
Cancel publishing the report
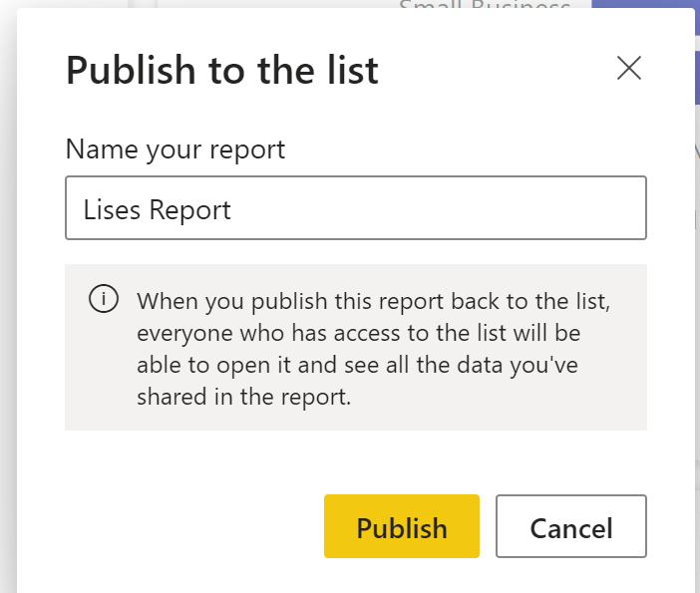click(x=570, y=526)
